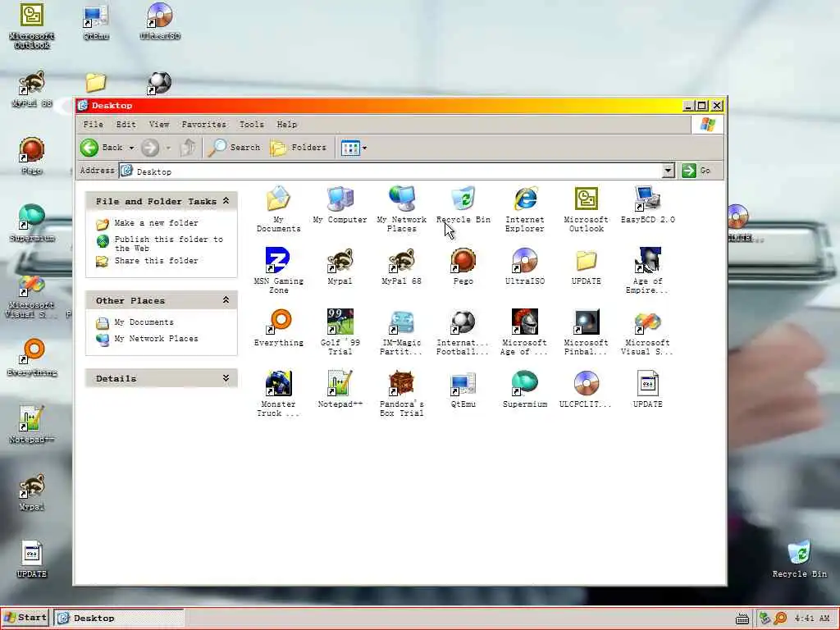Click keyboard icon near system tray
840x630 pixels.
tap(742, 619)
